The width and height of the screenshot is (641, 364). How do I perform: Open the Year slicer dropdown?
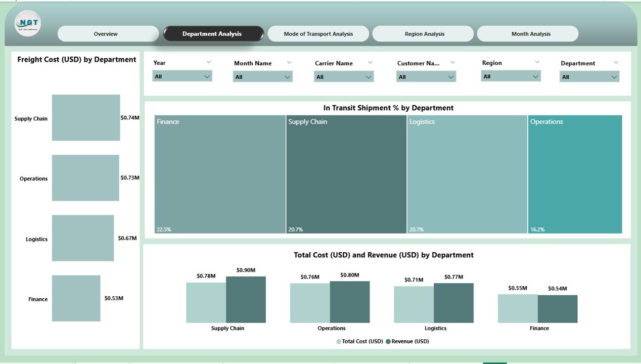[182, 76]
